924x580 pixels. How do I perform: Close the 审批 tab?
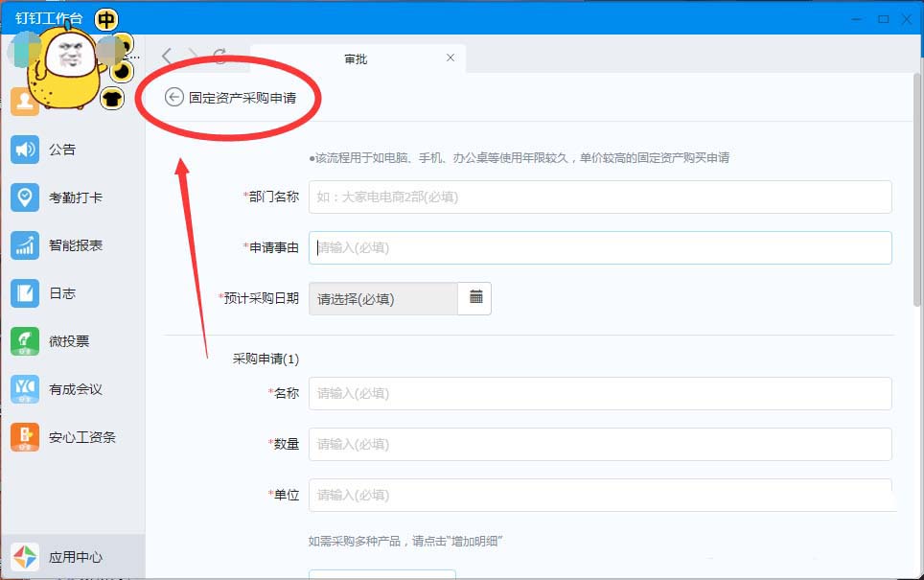coord(450,58)
